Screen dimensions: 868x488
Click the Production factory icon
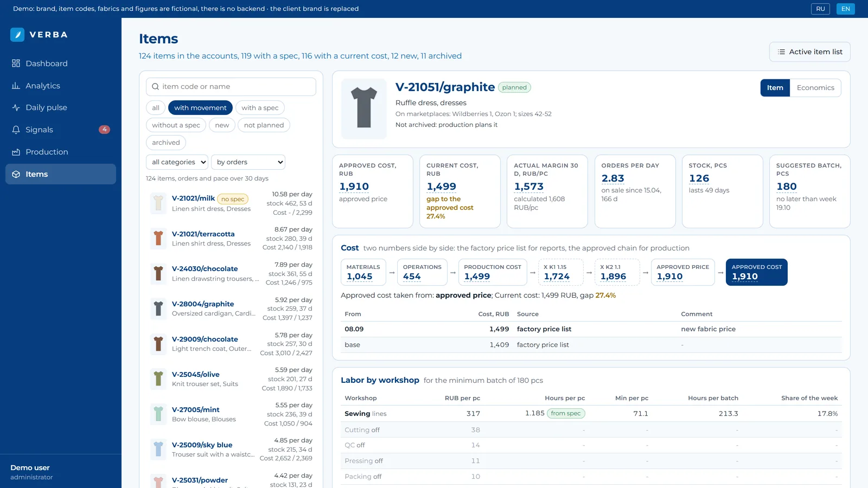(16, 152)
